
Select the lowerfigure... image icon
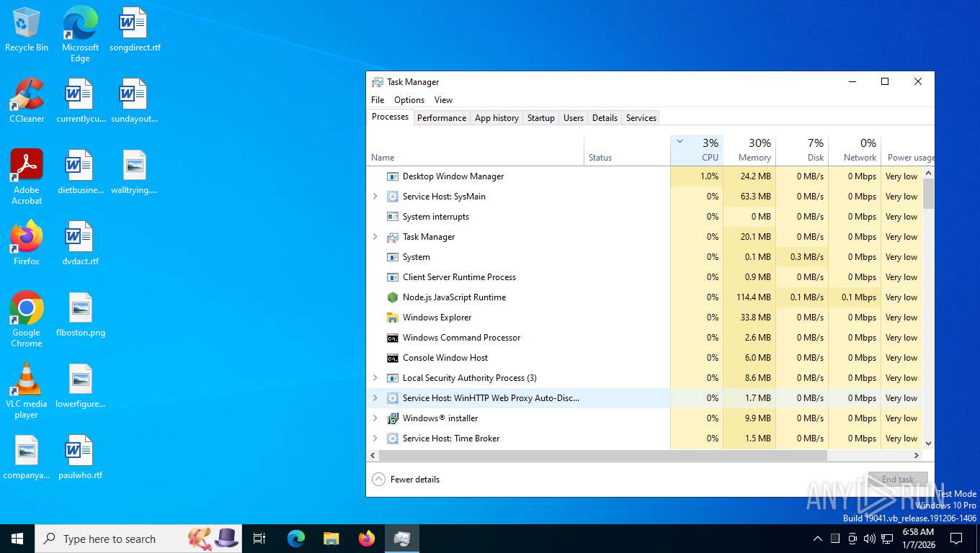point(80,386)
